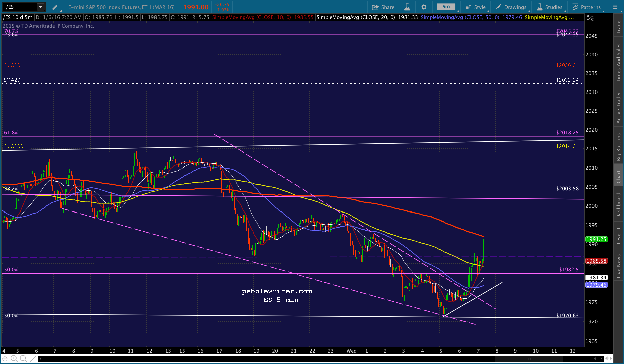The width and height of the screenshot is (624, 364).
Task: Click the Share button
Action: click(383, 7)
